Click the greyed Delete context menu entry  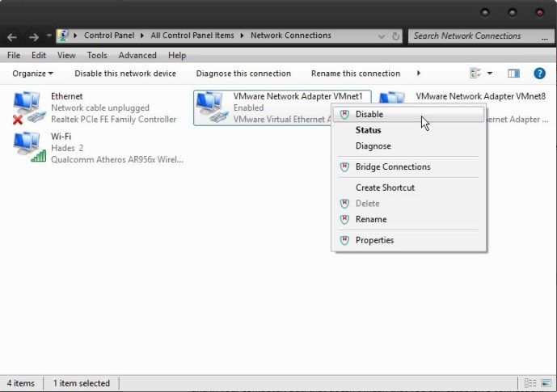pyautogui.click(x=408, y=204)
